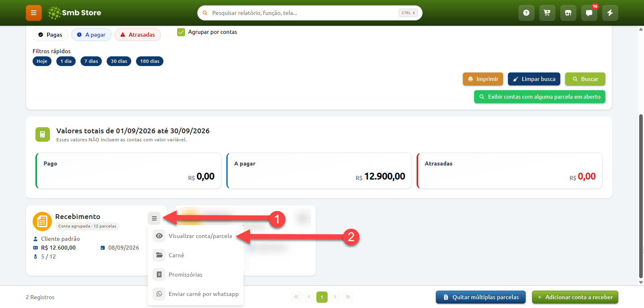The image size is (644, 308).
Task: Toggle the Pagas status filter
Action: pyautogui.click(x=50, y=35)
